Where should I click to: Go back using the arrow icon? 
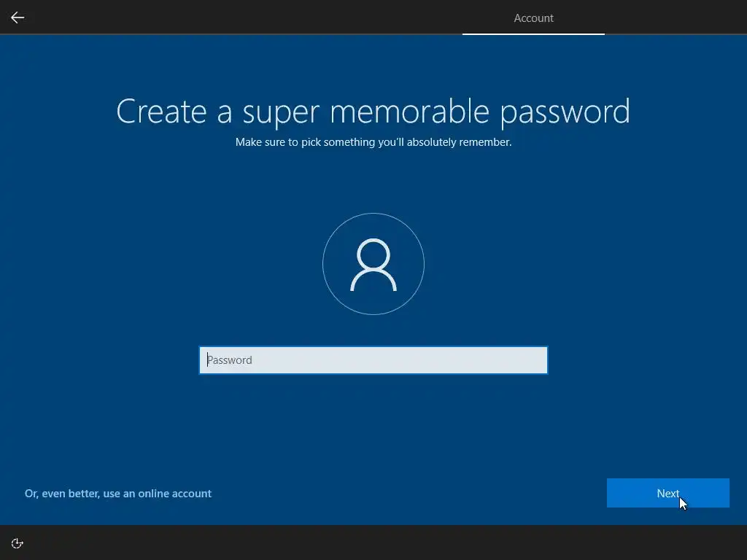18,17
